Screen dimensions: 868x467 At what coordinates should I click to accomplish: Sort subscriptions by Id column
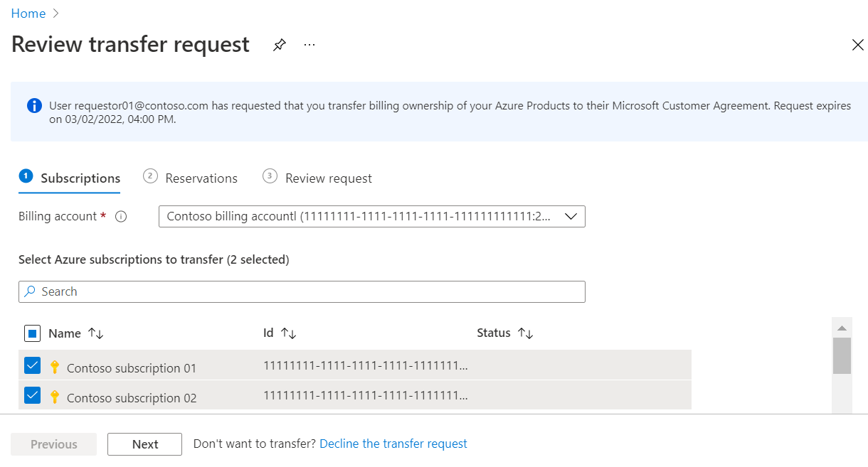click(x=288, y=333)
